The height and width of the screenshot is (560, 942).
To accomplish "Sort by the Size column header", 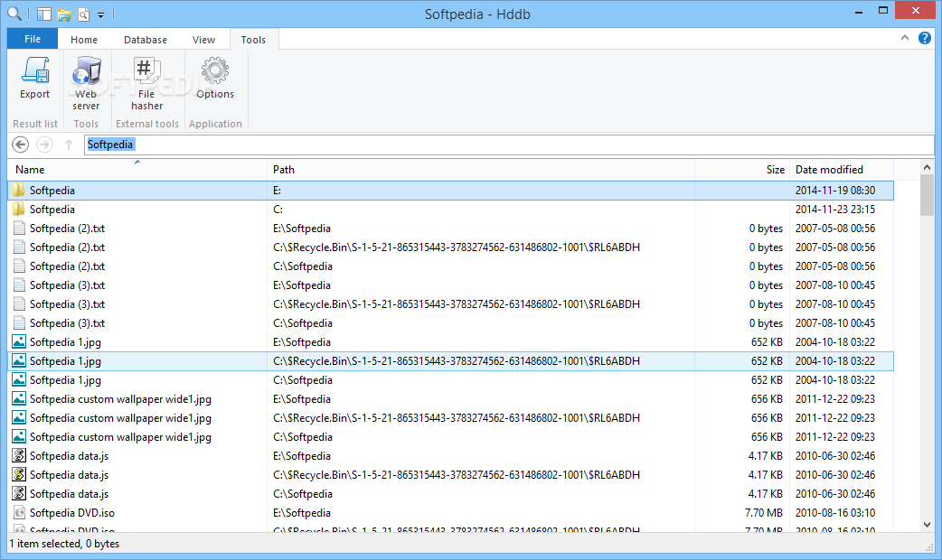I will click(742, 170).
